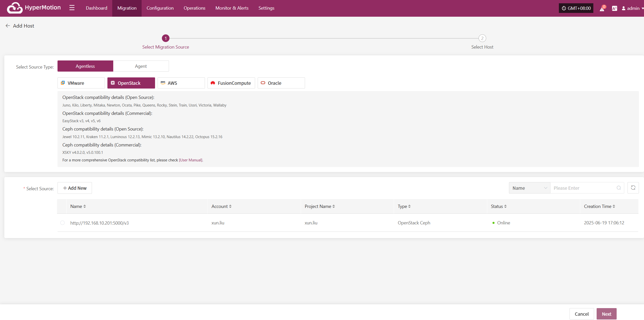Open the Monitor & Alerts menu

coord(232,8)
